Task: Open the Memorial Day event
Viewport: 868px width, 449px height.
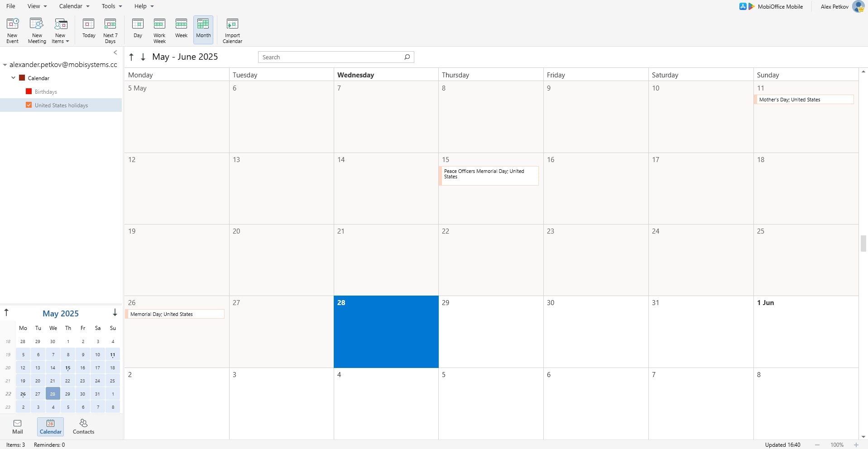Action: click(x=175, y=314)
